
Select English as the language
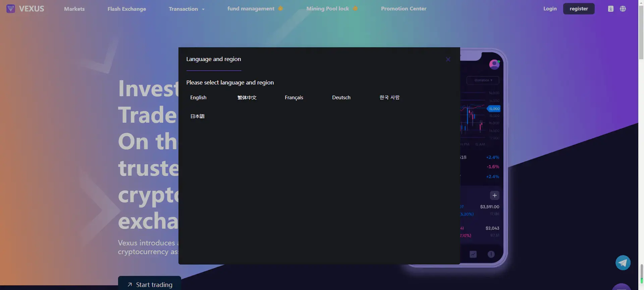pos(198,98)
